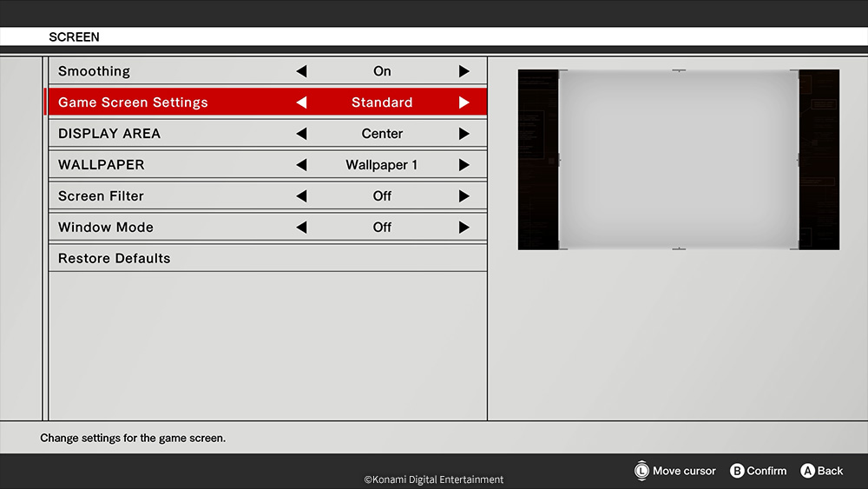Select the Standard value of Game Screen Settings

click(x=382, y=102)
